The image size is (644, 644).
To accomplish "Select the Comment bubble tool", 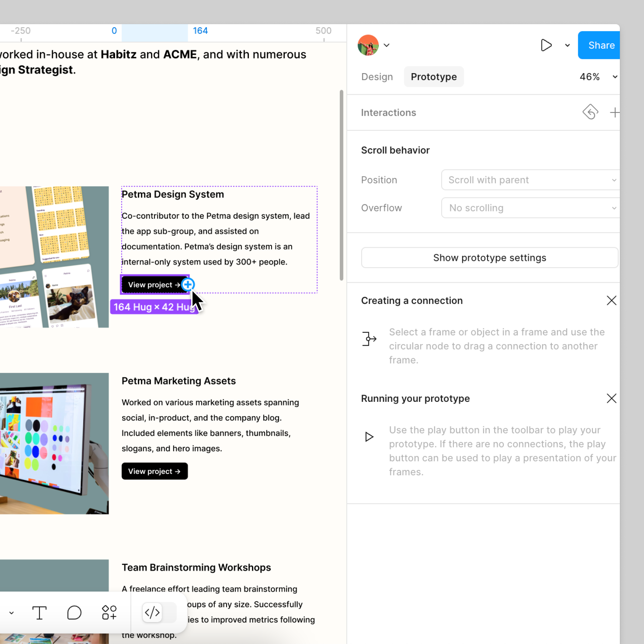I will click(74, 613).
